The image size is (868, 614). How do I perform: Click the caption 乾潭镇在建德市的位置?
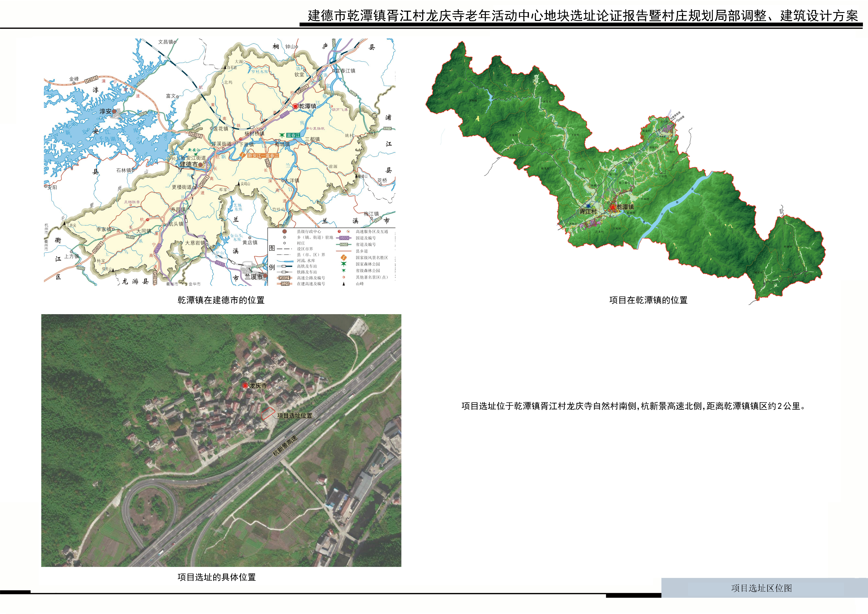221,300
